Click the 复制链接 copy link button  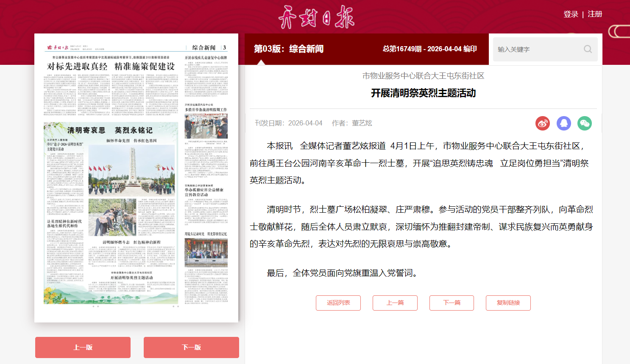coord(508,303)
